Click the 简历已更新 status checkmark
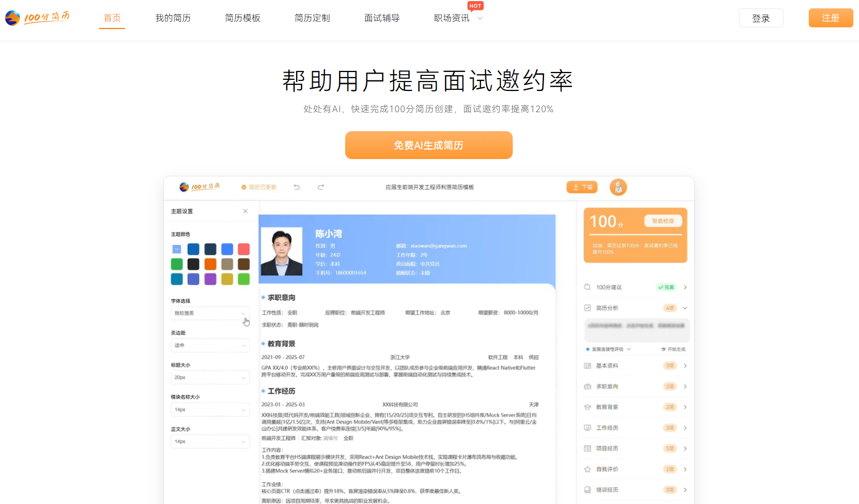 click(242, 187)
